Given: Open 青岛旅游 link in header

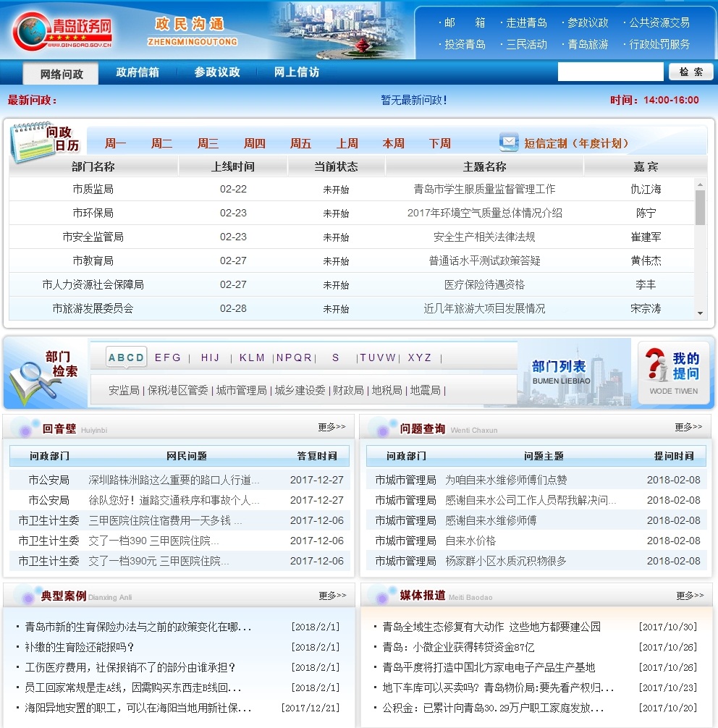Looking at the screenshot, I should (x=588, y=44).
